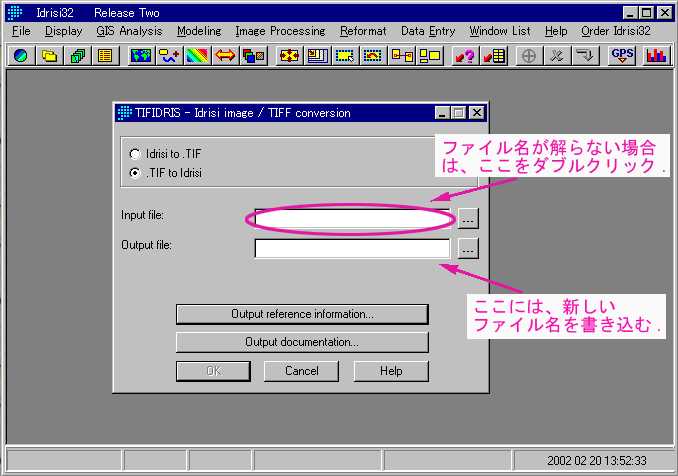Open the Display menu

coord(64,31)
